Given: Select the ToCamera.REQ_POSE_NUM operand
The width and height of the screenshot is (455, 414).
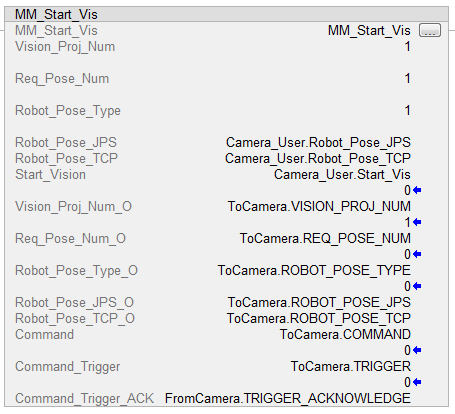Looking at the screenshot, I should click(x=325, y=239).
